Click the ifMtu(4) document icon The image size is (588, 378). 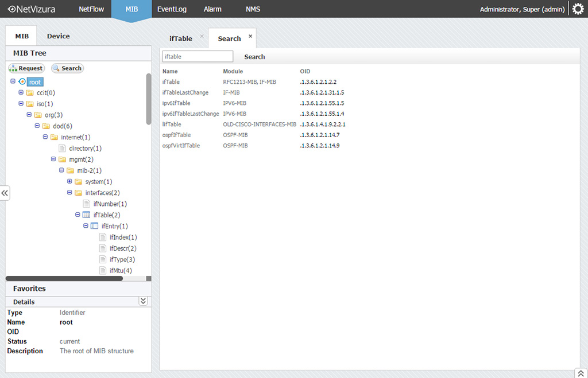(103, 271)
